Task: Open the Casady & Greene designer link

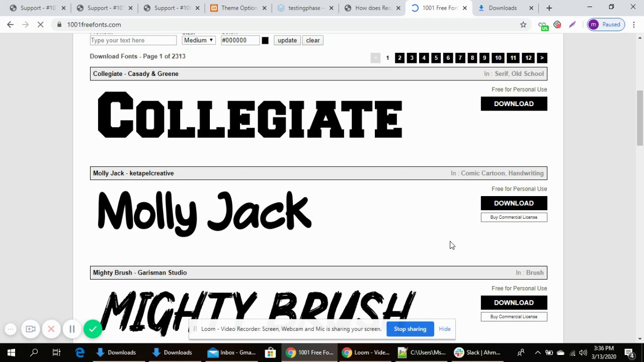Action: click(x=153, y=73)
